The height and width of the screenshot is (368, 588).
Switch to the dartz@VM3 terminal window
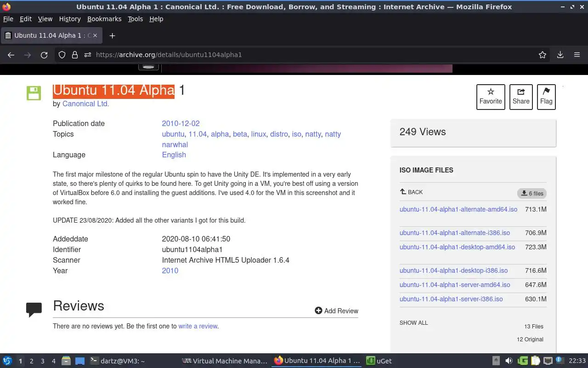[x=118, y=361]
